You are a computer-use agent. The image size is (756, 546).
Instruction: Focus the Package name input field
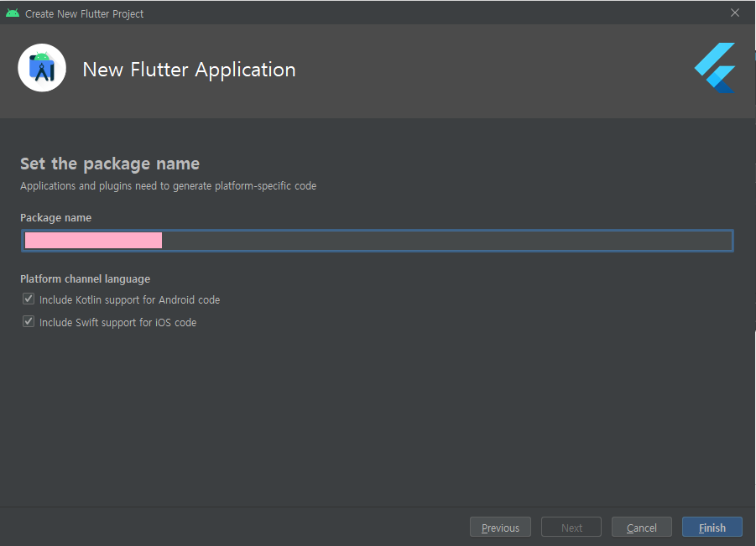coord(378,241)
